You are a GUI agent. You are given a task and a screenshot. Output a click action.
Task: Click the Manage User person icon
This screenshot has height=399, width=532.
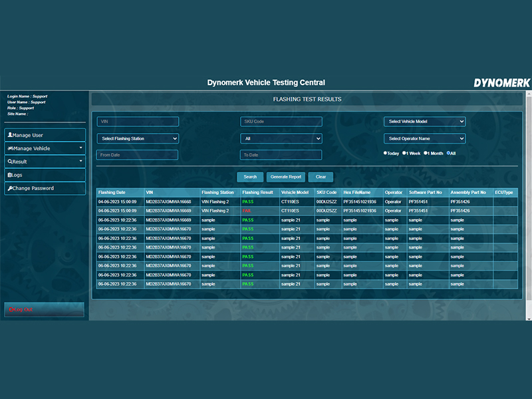coord(10,135)
